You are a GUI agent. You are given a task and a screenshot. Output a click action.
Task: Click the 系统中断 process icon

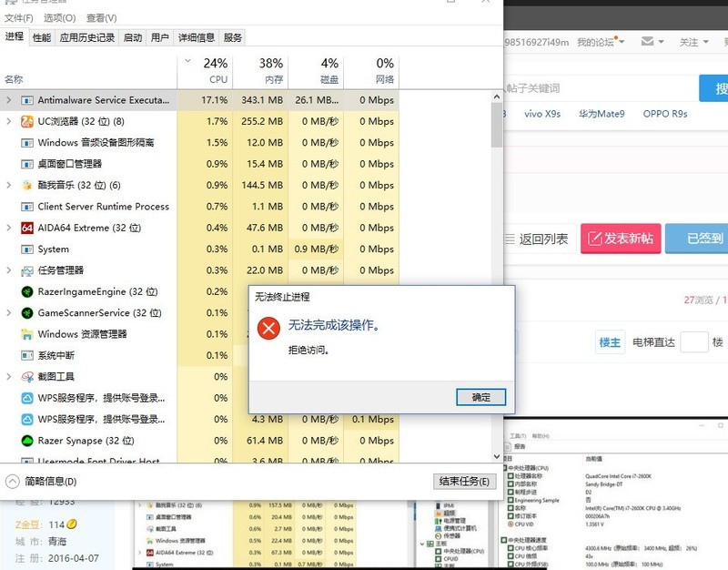27,356
